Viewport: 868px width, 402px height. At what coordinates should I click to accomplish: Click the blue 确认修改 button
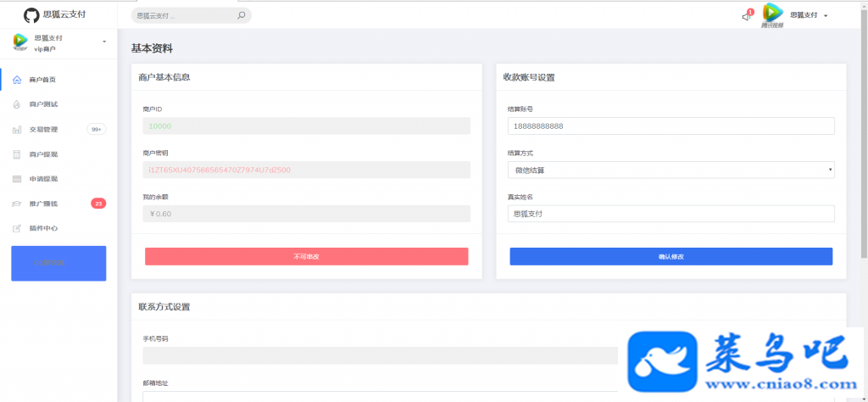click(671, 256)
